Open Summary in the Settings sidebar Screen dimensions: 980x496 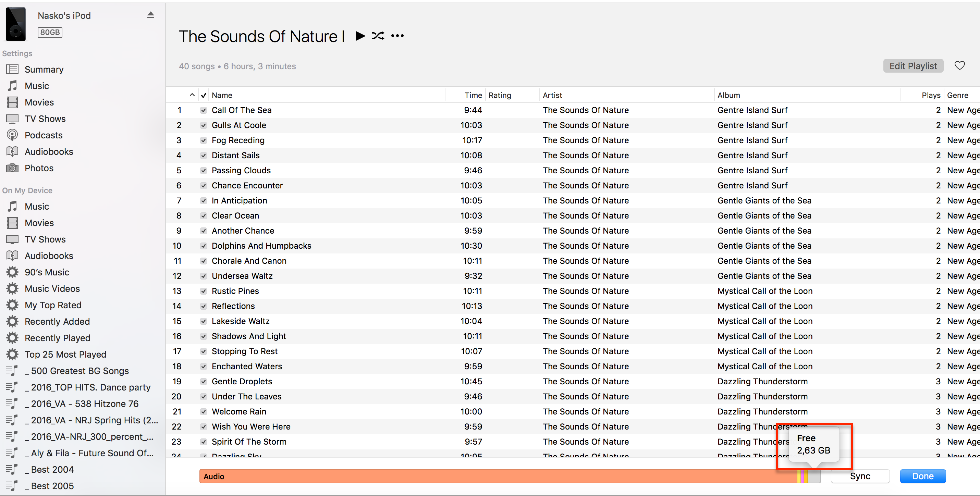pos(44,70)
